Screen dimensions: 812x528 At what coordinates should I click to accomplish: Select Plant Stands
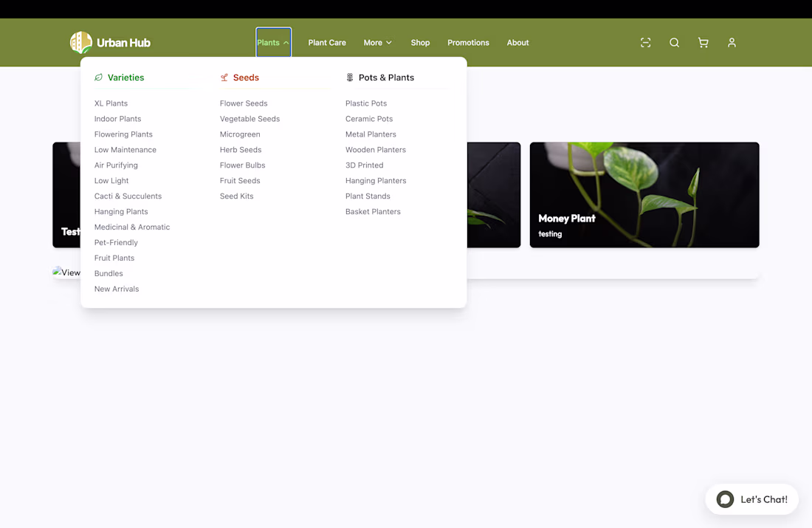pyautogui.click(x=368, y=196)
